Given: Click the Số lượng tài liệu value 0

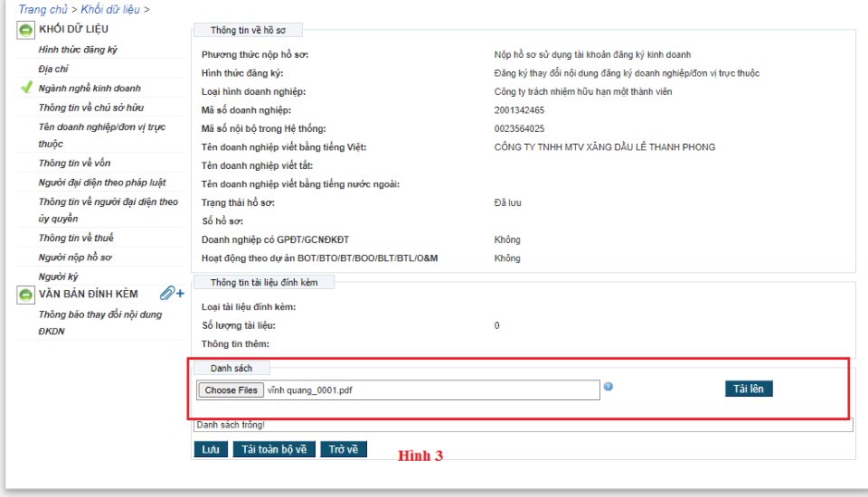Looking at the screenshot, I should point(496,325).
